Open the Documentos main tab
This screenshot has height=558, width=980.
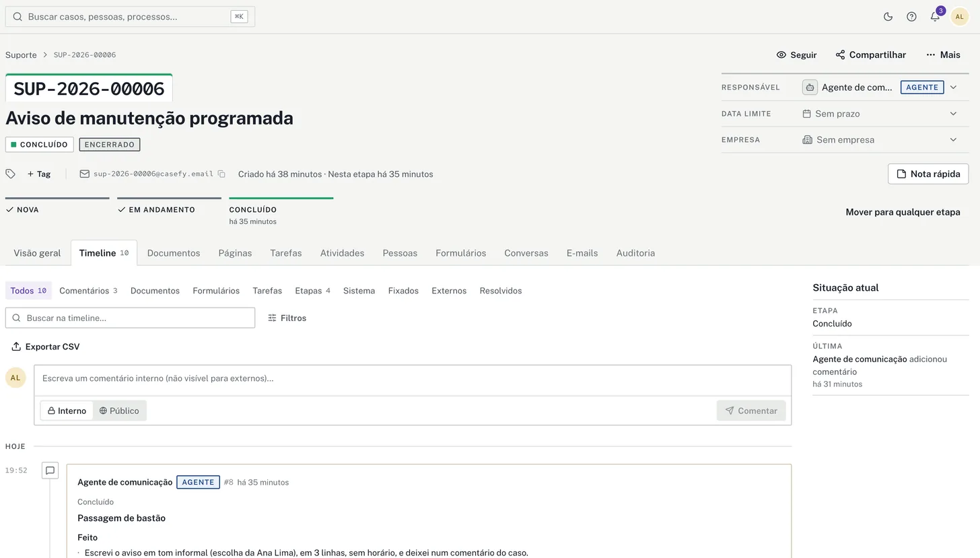(x=174, y=253)
